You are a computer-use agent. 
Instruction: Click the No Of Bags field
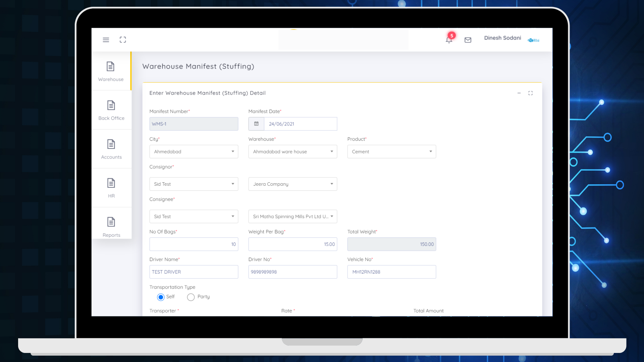pyautogui.click(x=194, y=244)
